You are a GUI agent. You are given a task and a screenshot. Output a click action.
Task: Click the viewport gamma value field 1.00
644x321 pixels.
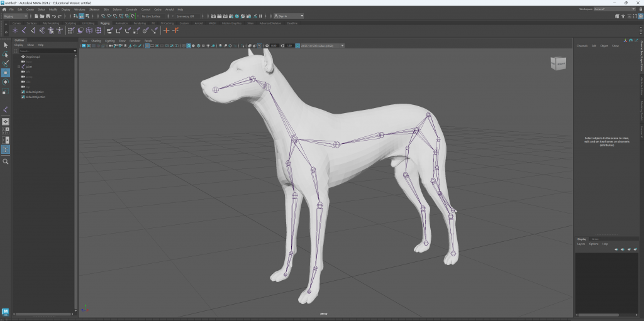point(289,46)
